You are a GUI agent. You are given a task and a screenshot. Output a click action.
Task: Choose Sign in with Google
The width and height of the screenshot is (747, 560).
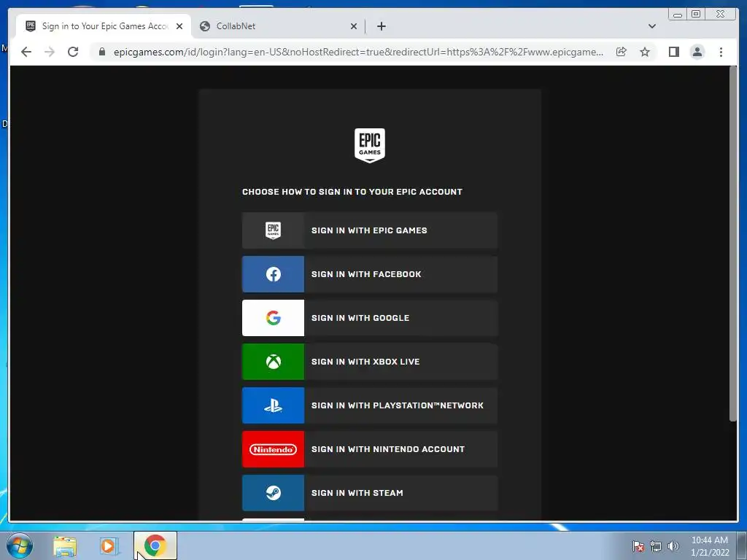[x=370, y=318]
